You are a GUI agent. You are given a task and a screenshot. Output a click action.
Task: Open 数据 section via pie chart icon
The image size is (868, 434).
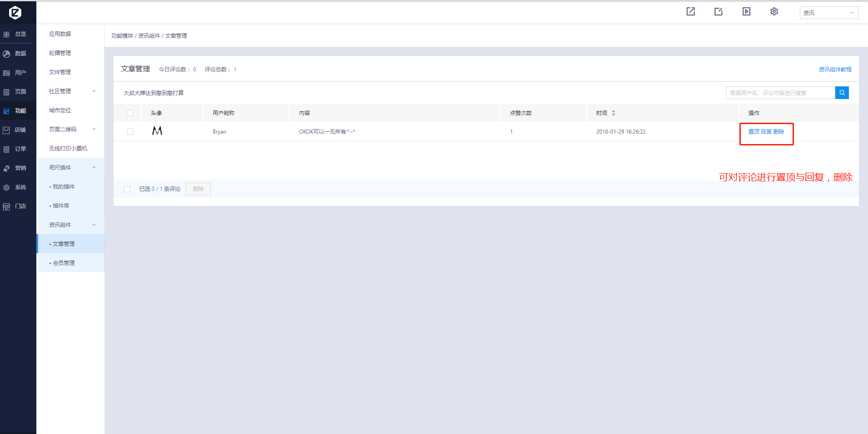click(7, 54)
